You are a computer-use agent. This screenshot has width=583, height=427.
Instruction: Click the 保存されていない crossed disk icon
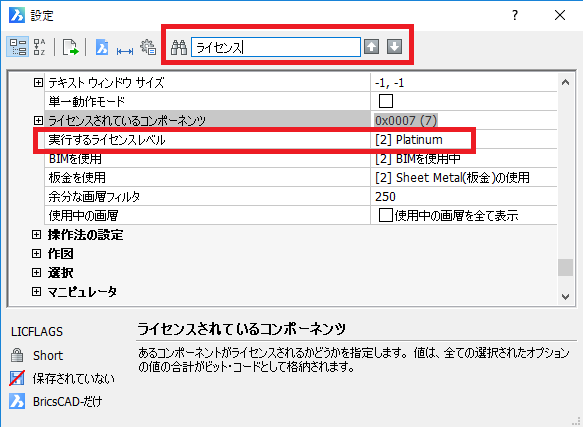click(x=17, y=378)
